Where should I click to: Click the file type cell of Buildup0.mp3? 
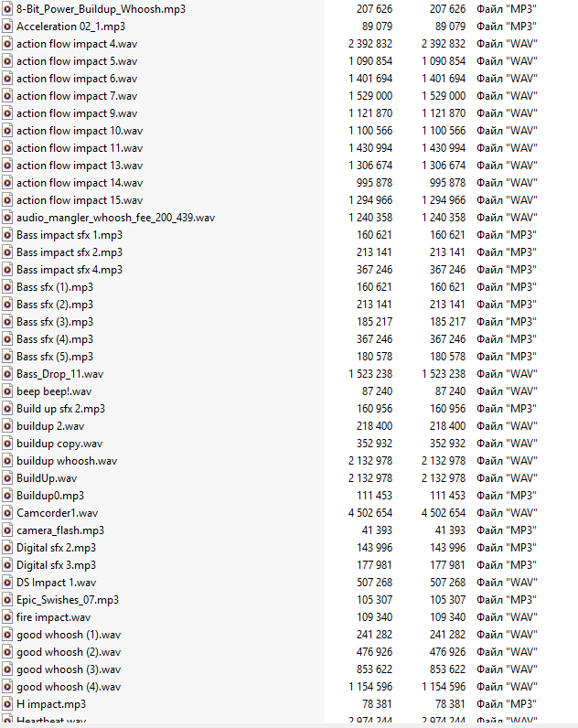506,496
